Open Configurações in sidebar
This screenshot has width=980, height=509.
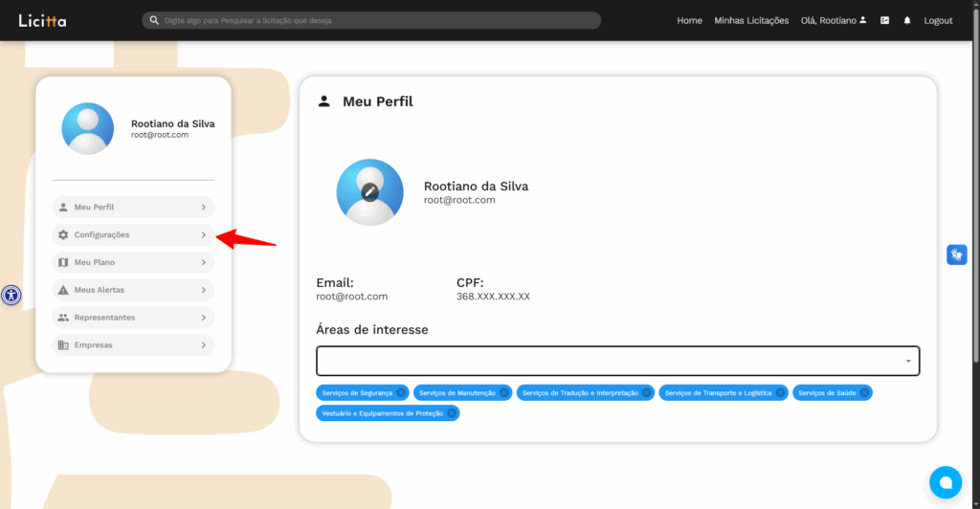tap(133, 234)
